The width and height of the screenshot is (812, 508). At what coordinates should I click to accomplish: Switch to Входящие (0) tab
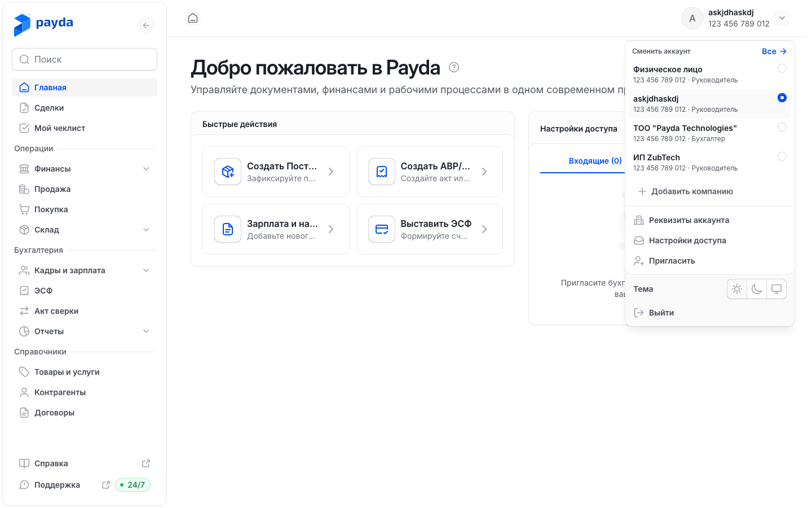point(595,161)
